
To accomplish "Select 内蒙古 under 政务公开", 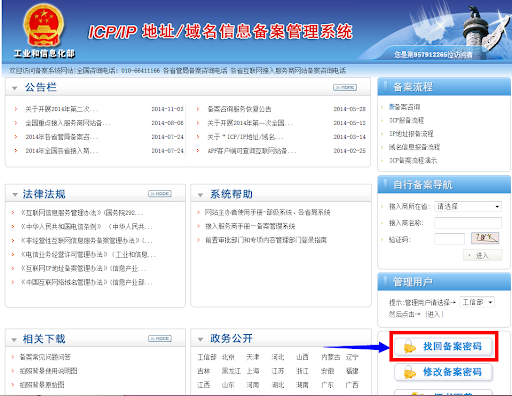I will 331,357.
